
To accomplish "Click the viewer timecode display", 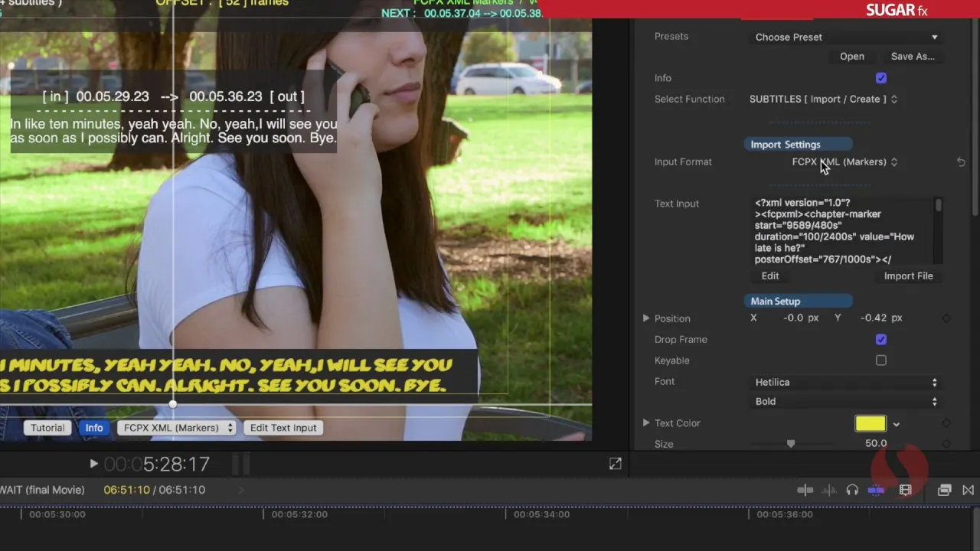I will coord(157,464).
